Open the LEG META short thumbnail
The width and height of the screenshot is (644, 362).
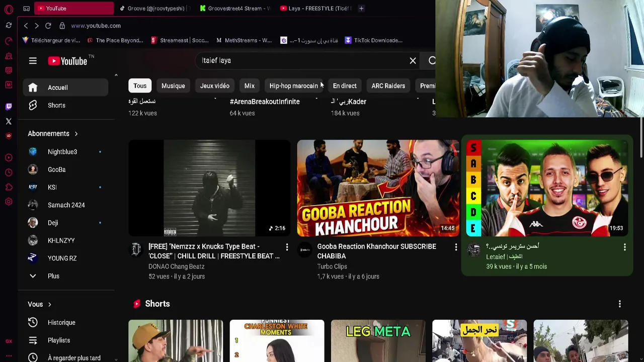point(378,341)
